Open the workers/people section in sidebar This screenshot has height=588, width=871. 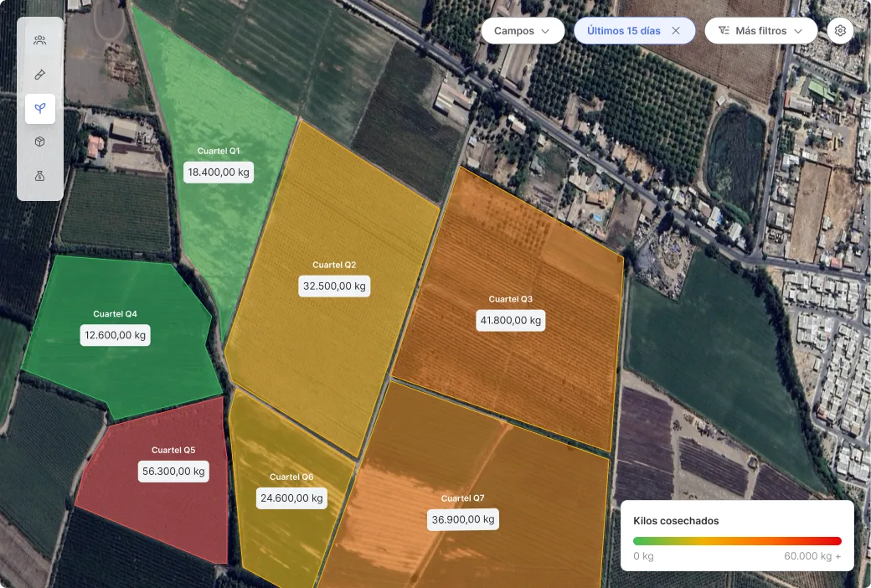tap(39, 40)
